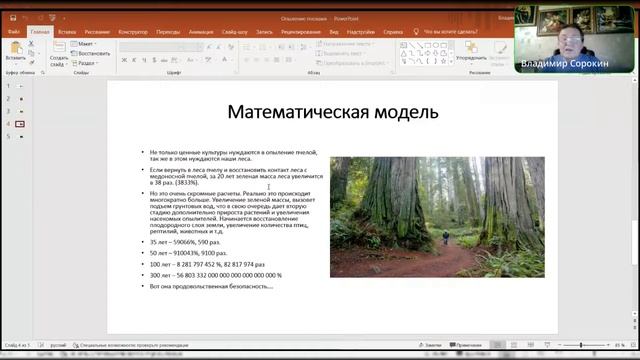Apply italic К formatting
The height and width of the screenshot is (360, 640).
pyautogui.click(x=134, y=60)
